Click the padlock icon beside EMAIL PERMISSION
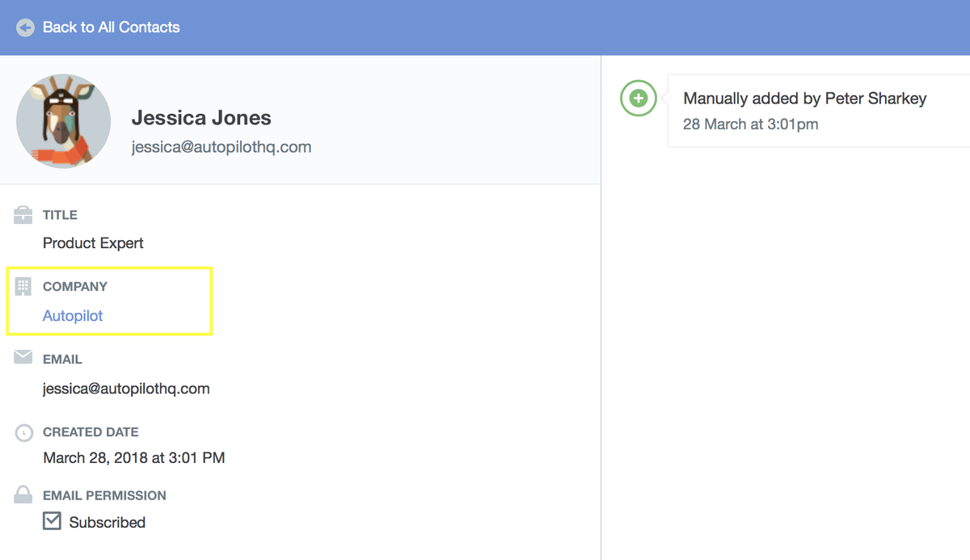This screenshot has width=970, height=560. tap(23, 495)
